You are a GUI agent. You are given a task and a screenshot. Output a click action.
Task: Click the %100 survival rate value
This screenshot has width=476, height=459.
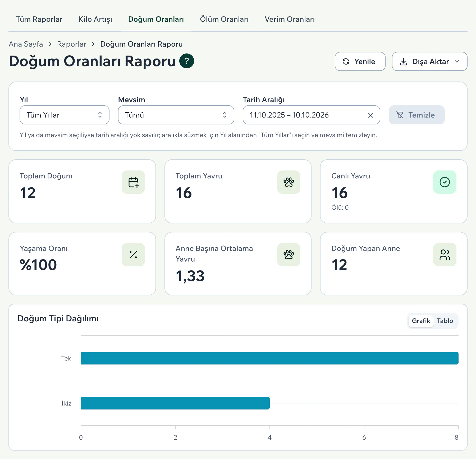click(38, 265)
